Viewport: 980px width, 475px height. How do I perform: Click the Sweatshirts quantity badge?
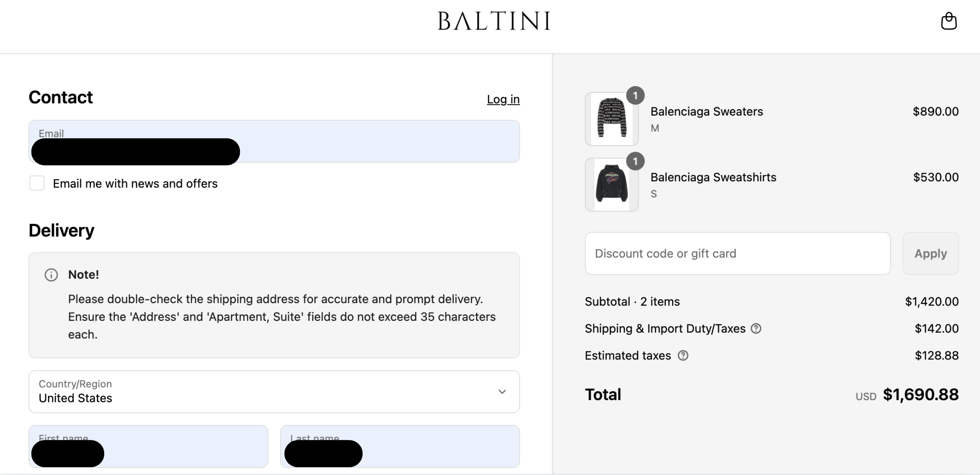tap(635, 161)
